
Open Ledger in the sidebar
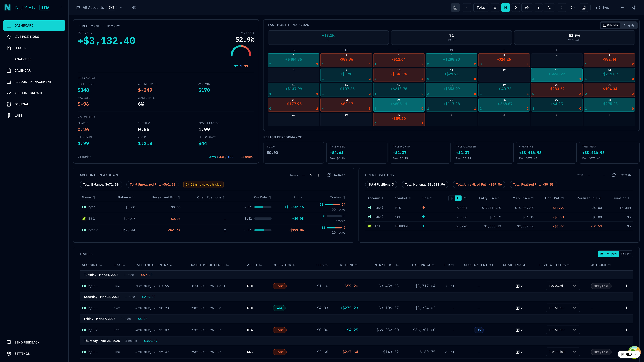pyautogui.click(x=34, y=48)
